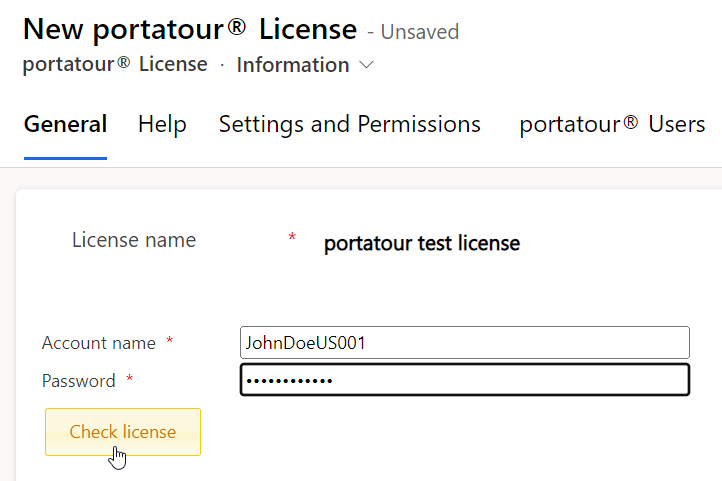722x481 pixels.
Task: Expand the form selector chevron beside Information
Action: pyautogui.click(x=366, y=65)
